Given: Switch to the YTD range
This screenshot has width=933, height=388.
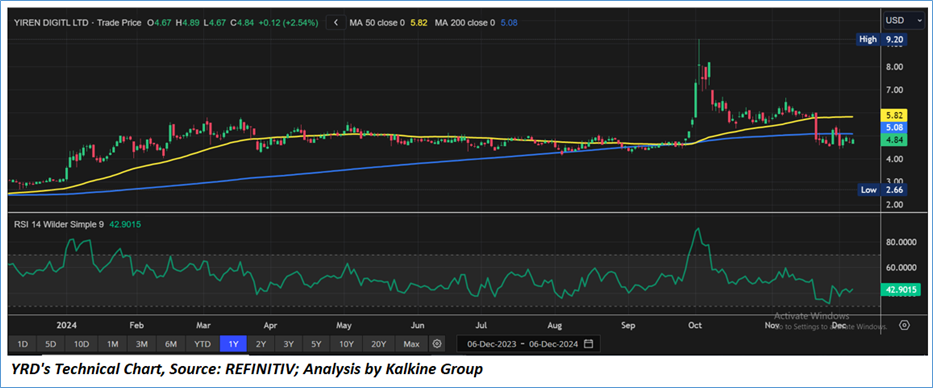Looking at the screenshot, I should [x=202, y=344].
